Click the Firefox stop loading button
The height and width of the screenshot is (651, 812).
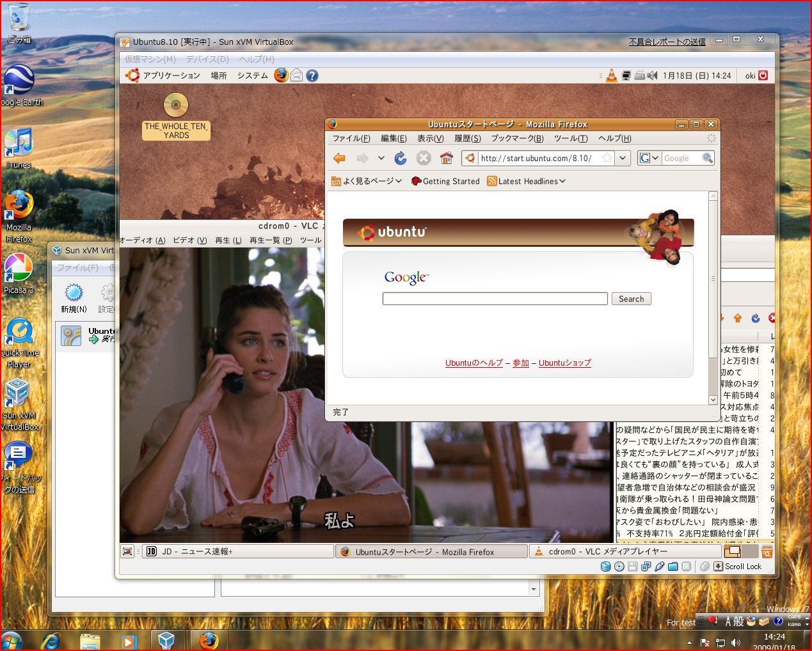click(424, 158)
